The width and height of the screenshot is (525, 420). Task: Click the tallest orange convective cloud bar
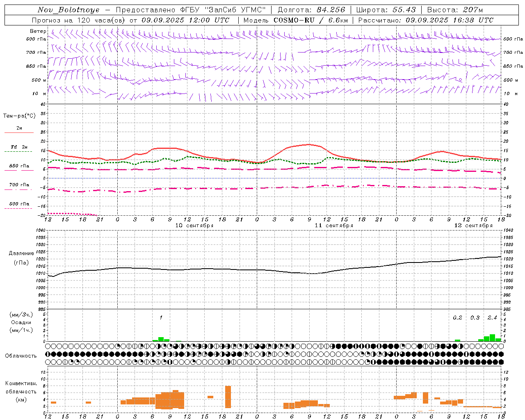point(228,397)
